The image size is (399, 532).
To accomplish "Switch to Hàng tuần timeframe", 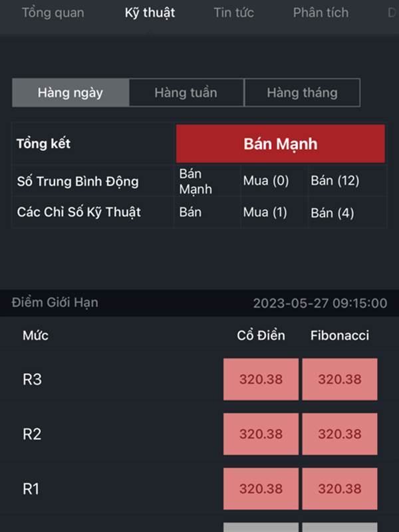I will [186, 92].
